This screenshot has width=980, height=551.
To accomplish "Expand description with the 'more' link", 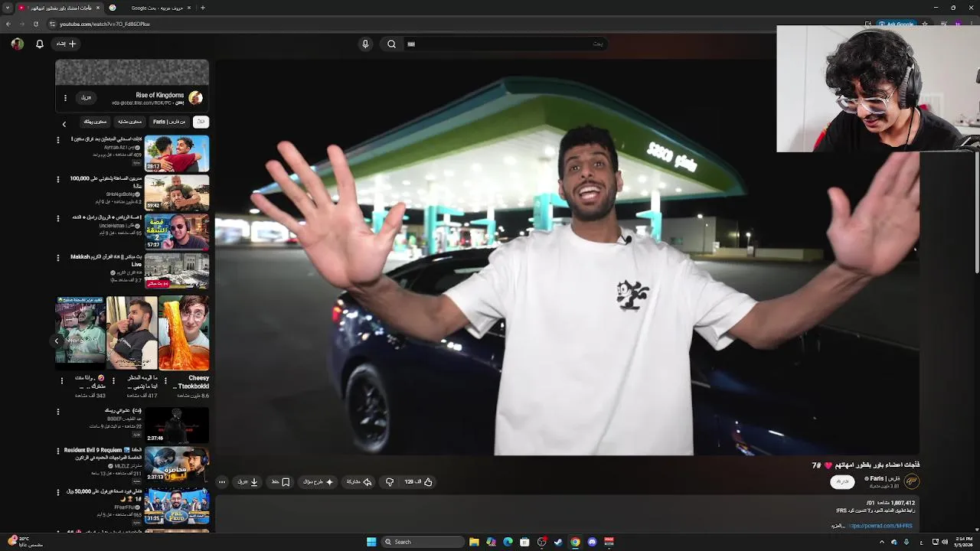I will point(838,526).
